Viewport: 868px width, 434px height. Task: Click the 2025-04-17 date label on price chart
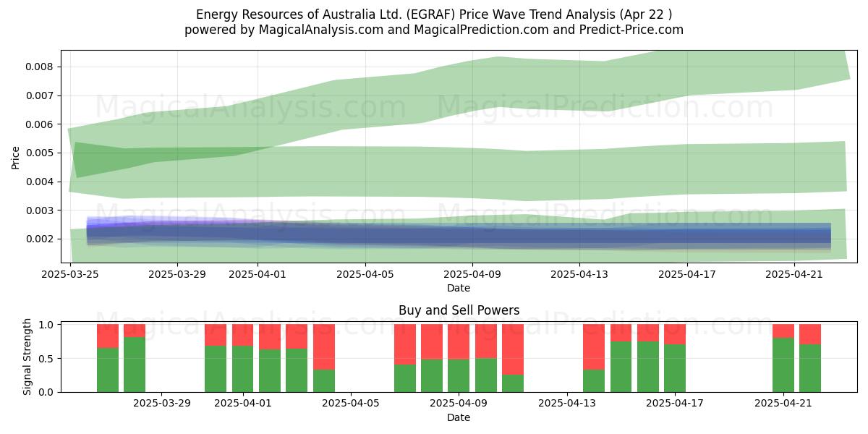point(687,274)
